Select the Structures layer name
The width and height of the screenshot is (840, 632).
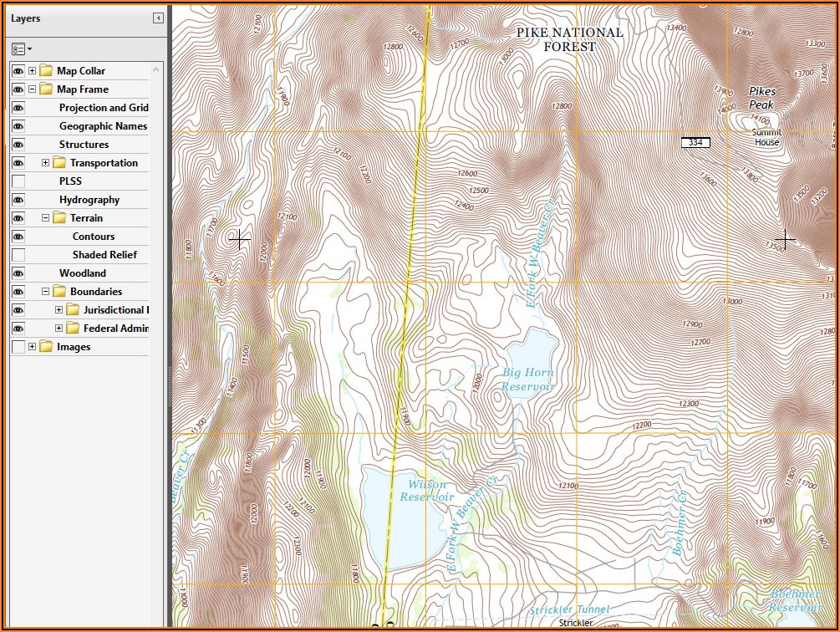(84, 145)
